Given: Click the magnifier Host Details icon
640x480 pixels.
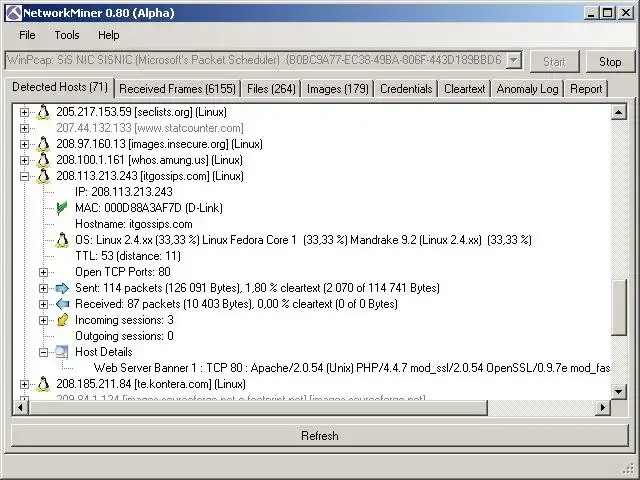Looking at the screenshot, I should (x=62, y=352).
